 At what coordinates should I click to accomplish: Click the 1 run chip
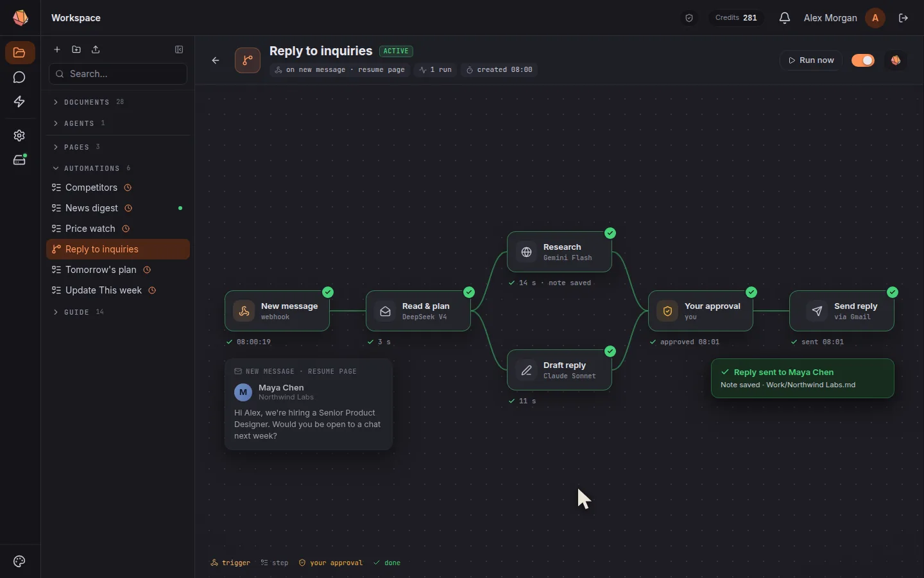point(436,70)
